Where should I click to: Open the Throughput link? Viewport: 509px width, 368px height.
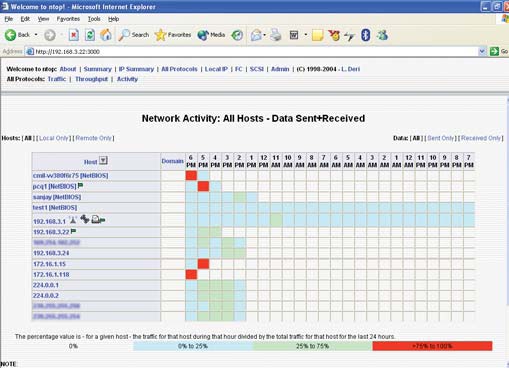point(91,79)
